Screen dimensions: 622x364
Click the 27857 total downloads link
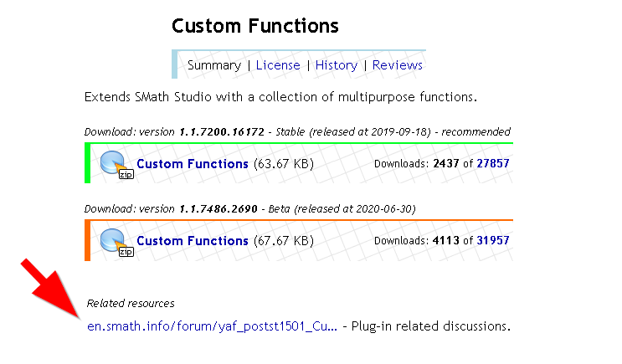point(493,164)
